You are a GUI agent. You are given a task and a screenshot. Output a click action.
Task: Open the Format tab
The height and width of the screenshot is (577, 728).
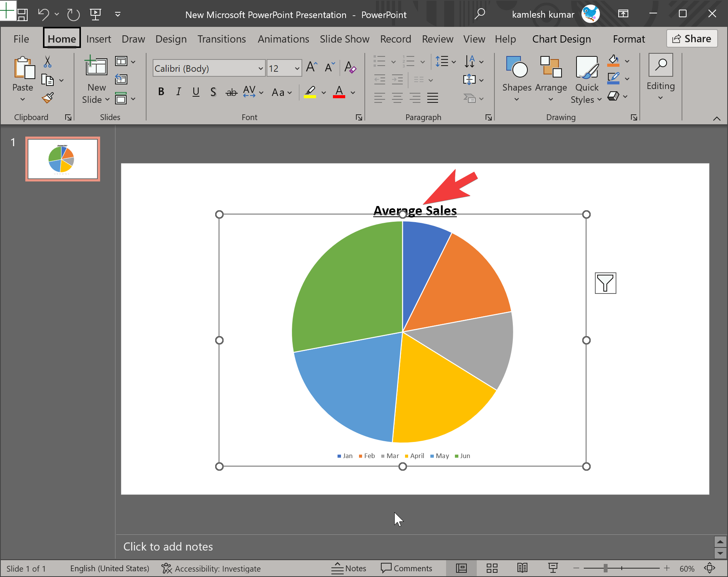(629, 39)
